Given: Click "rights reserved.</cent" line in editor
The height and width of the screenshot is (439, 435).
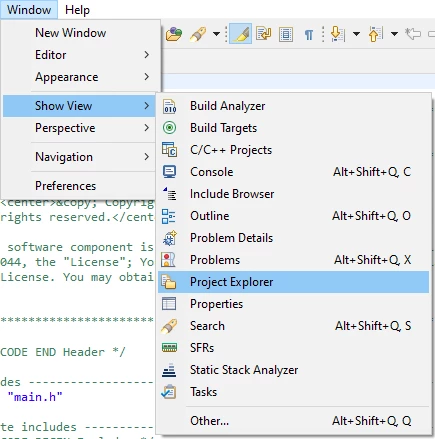Looking at the screenshot, I should 77,217.
